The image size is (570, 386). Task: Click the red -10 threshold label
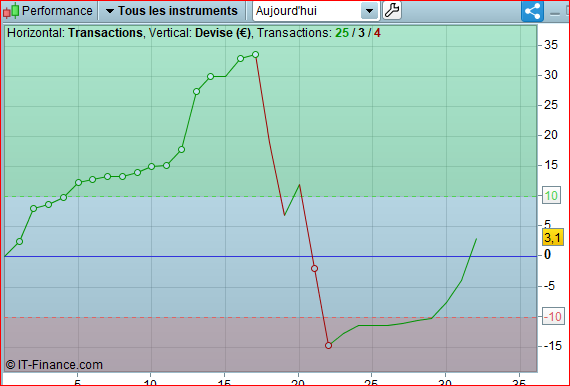[x=553, y=317]
